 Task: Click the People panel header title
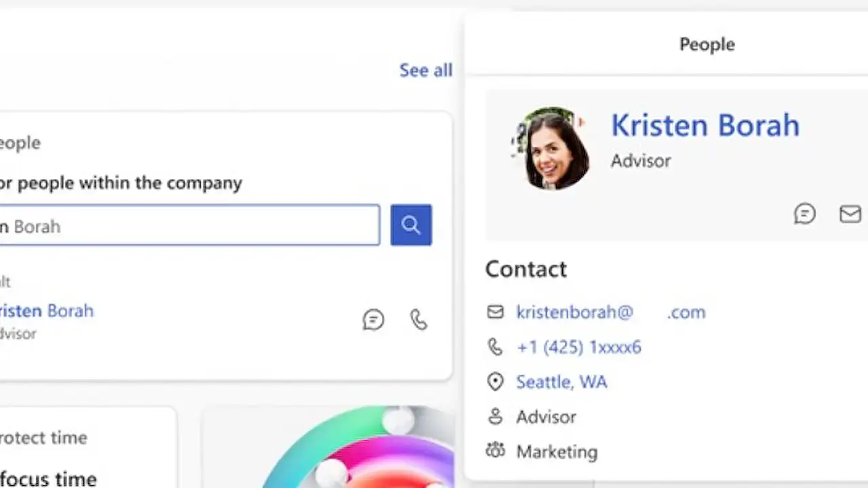707,45
